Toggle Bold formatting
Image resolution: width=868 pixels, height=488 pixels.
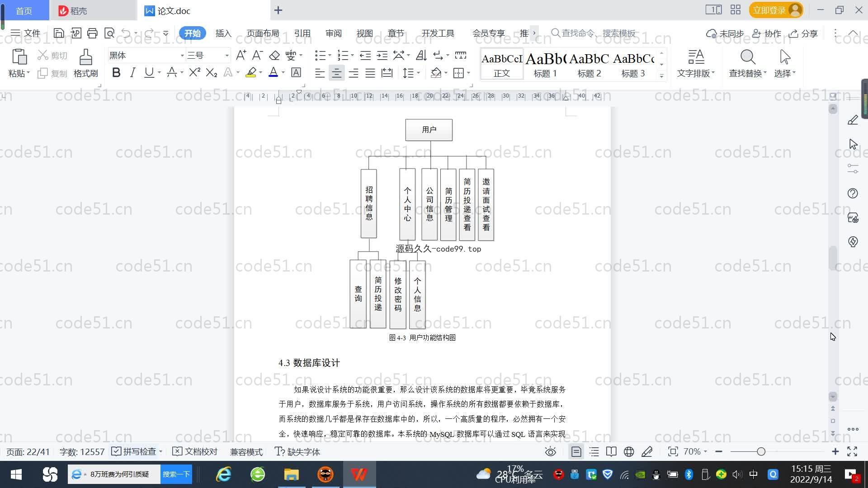(x=116, y=72)
